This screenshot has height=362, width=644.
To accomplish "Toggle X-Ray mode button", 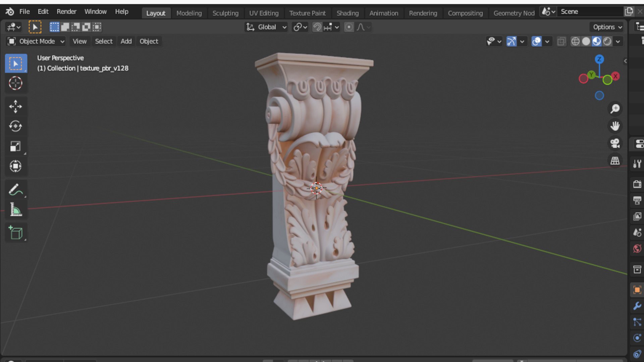I will click(x=561, y=41).
